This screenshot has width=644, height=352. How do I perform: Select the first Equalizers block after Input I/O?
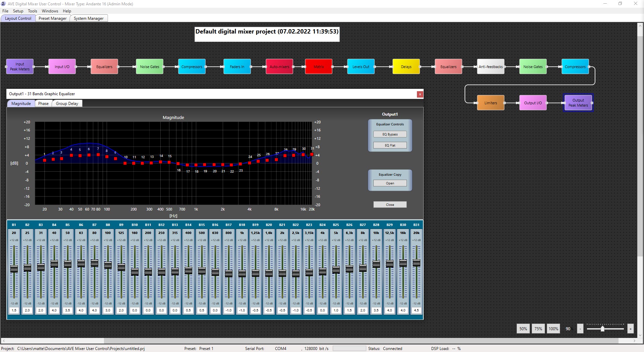point(104,67)
